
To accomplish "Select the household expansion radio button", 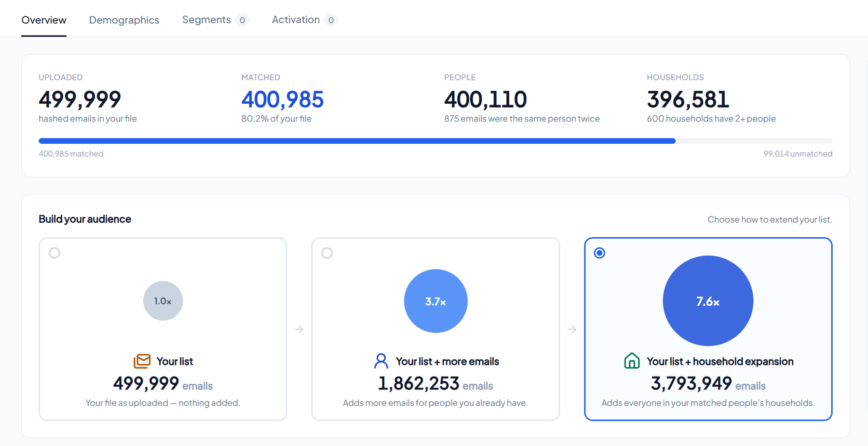I will (599, 253).
